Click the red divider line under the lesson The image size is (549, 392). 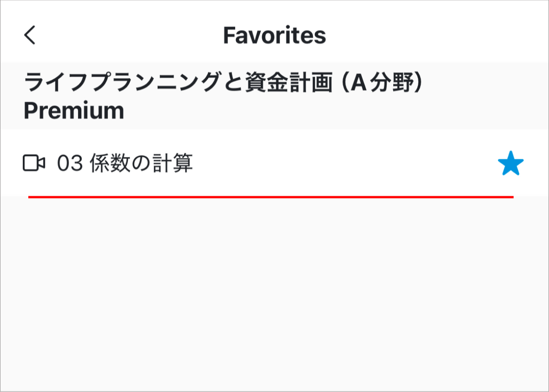pos(270,197)
